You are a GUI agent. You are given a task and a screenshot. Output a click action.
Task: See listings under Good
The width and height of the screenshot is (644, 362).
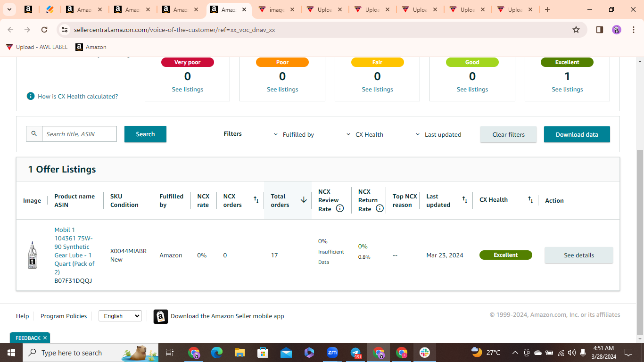[x=472, y=89]
